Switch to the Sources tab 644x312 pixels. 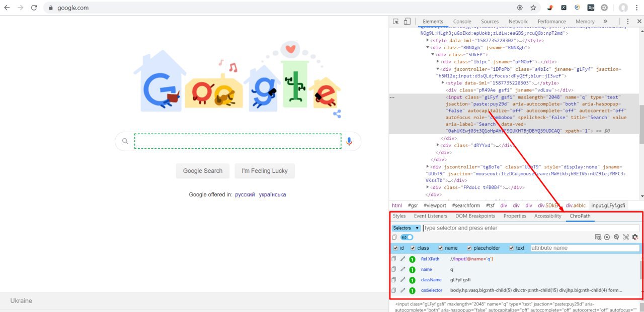point(490,22)
